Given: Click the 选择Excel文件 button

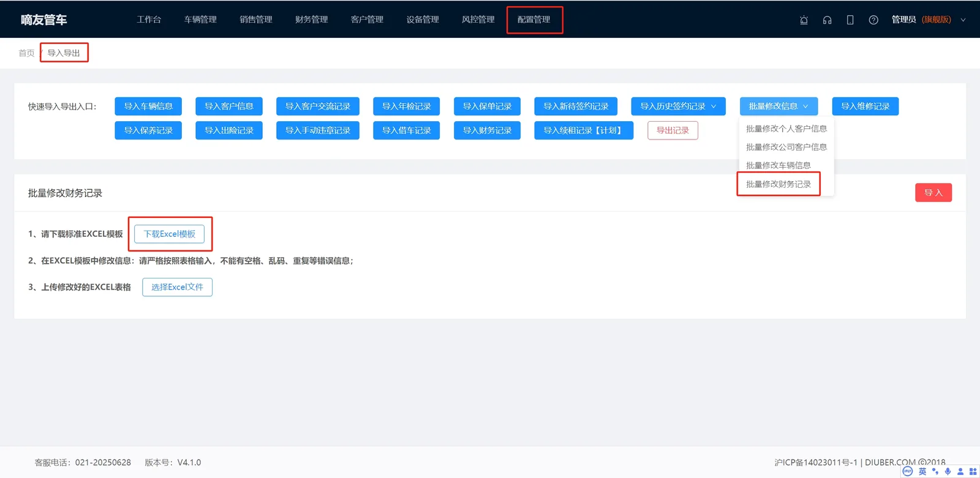Looking at the screenshot, I should click(x=178, y=287).
